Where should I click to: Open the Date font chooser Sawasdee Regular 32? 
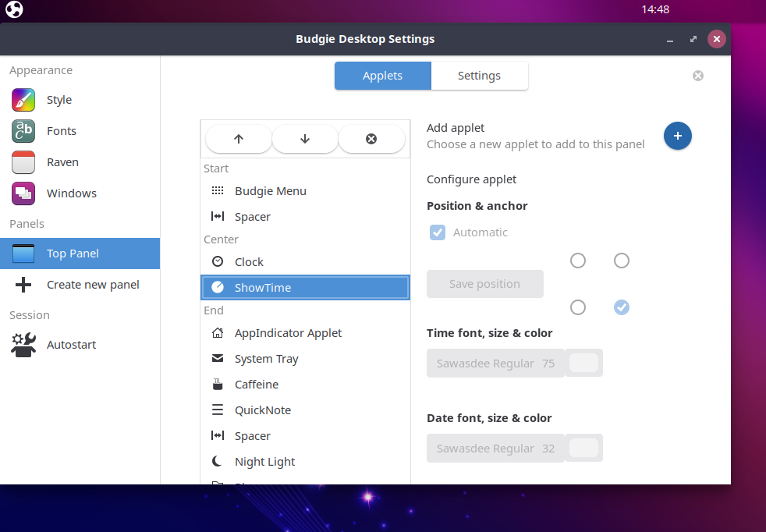coord(495,449)
